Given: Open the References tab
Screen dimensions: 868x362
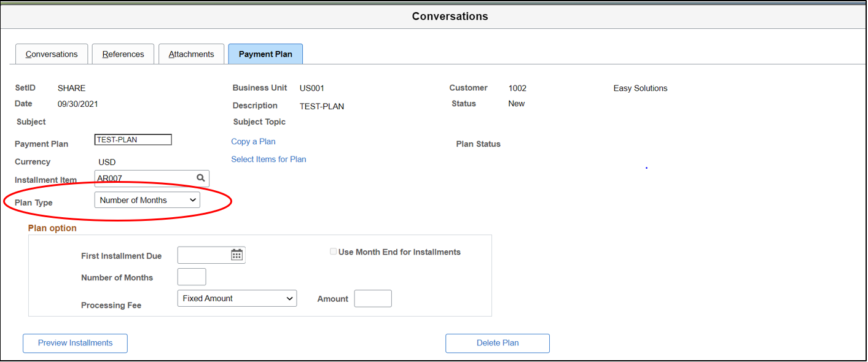Looking at the screenshot, I should 123,54.
